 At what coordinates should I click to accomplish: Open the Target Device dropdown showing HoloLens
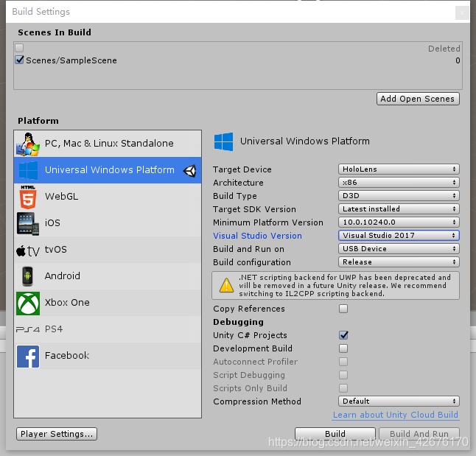(399, 169)
